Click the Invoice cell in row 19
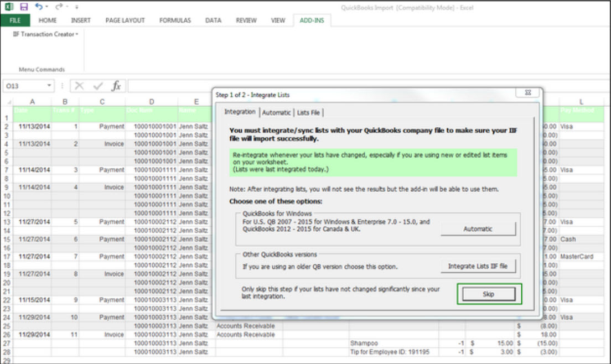The image size is (611, 364). coord(102,274)
